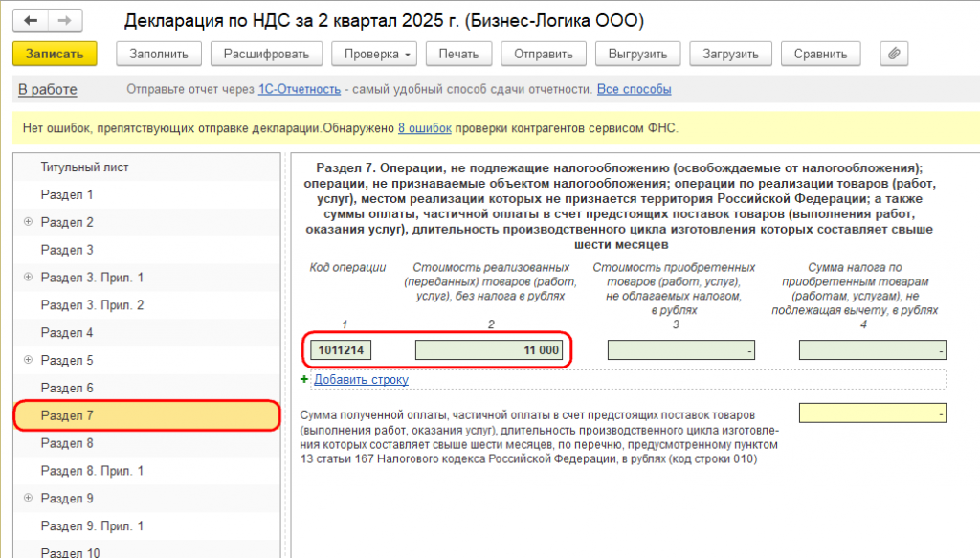Open the В работе status link

tap(48, 89)
